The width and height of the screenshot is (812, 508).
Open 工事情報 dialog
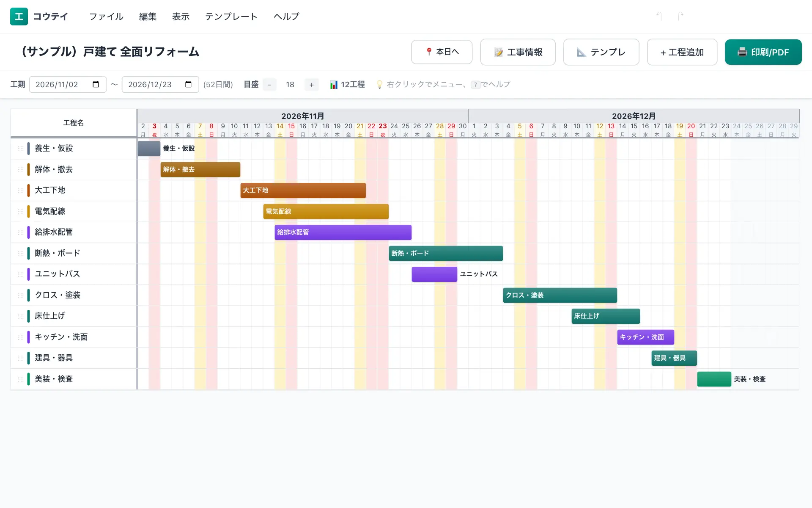tap(518, 52)
